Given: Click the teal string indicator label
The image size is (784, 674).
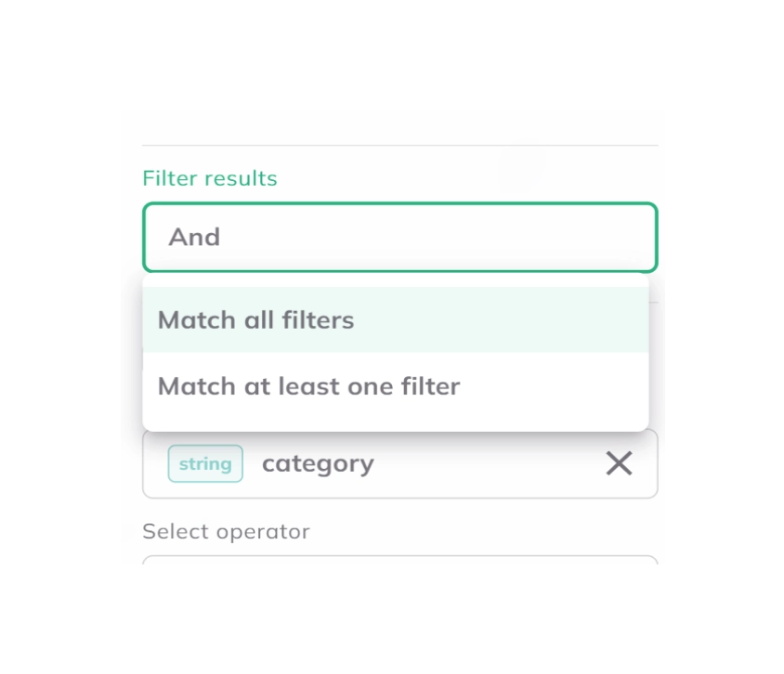Looking at the screenshot, I should click(x=205, y=463).
